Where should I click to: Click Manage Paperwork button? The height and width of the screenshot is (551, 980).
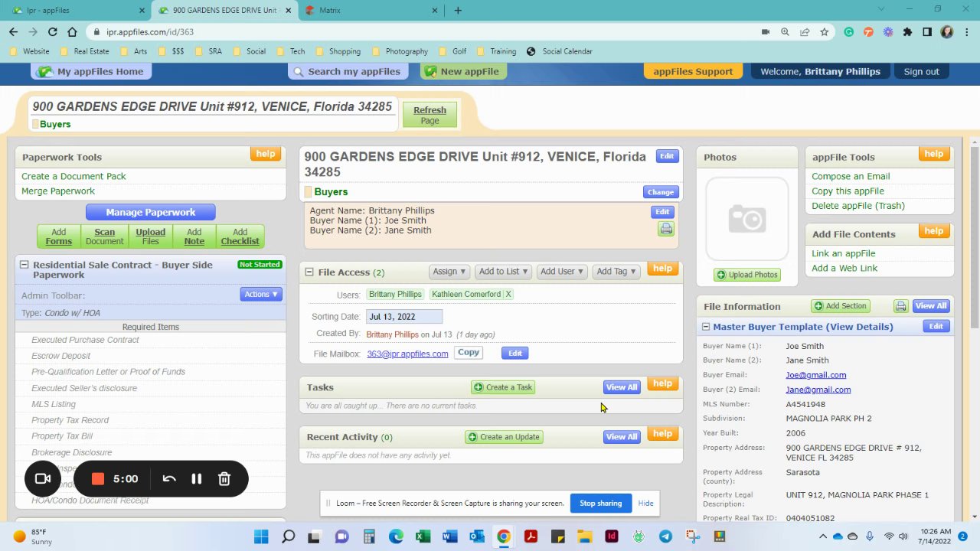(151, 212)
